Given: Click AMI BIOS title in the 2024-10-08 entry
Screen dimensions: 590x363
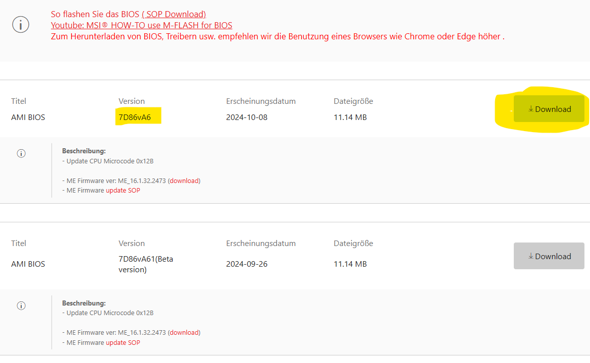Looking at the screenshot, I should (x=28, y=117).
